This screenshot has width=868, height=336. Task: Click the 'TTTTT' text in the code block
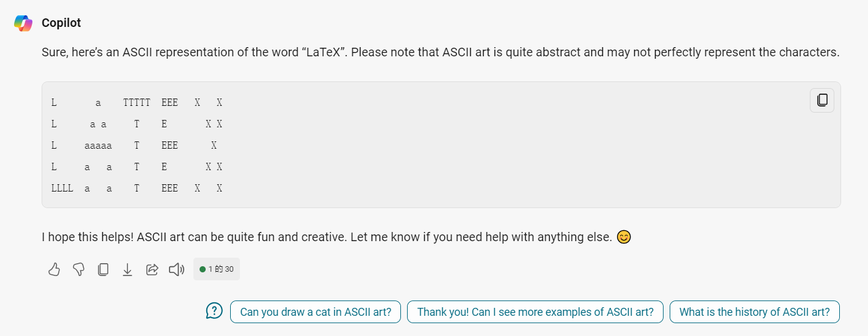[x=137, y=103]
